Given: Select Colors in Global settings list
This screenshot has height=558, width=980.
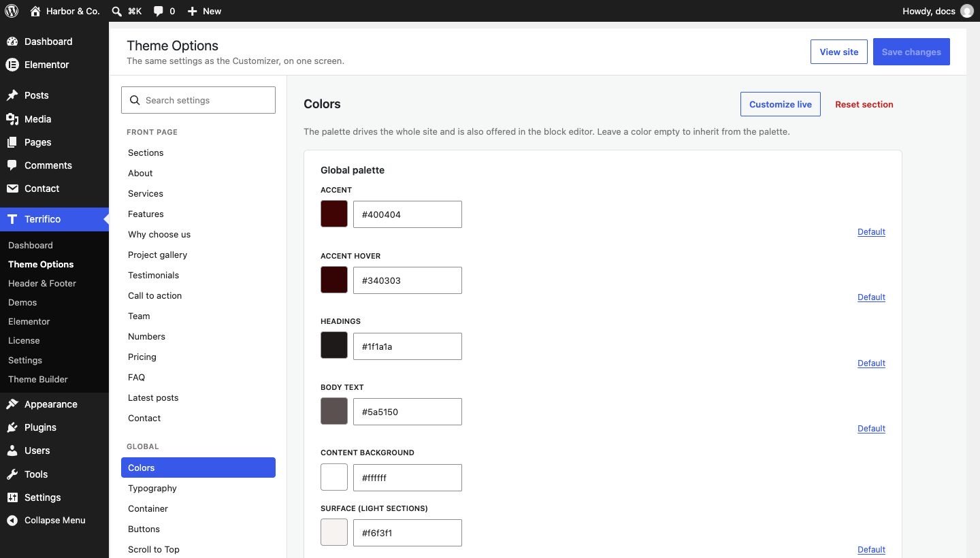Looking at the screenshot, I should point(198,467).
